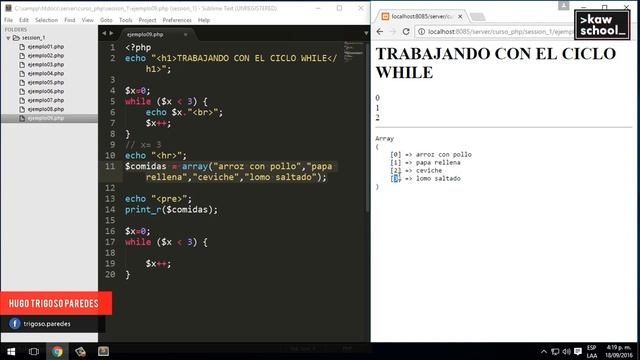Open the Tools menu
The width and height of the screenshot is (640, 360).
coord(125,20)
